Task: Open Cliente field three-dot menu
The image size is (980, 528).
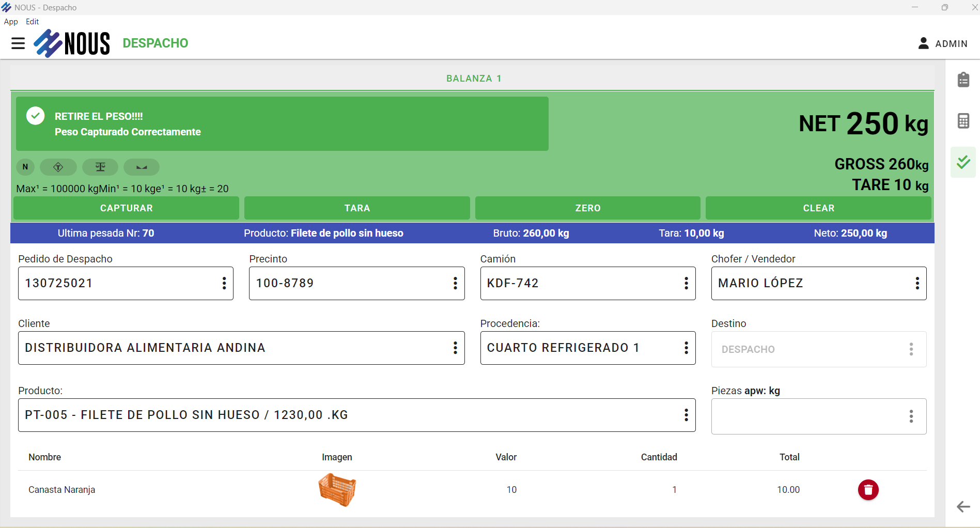Action: coord(455,348)
